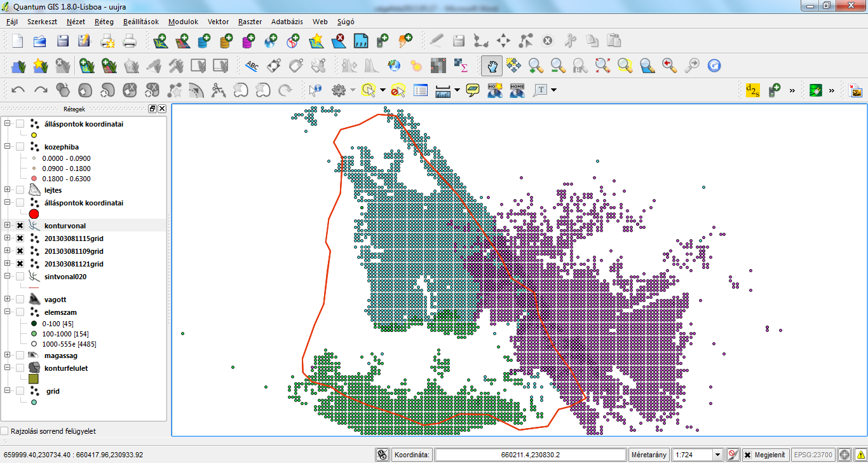Deselect features from all layers
This screenshot has width=868, height=463.
[398, 90]
